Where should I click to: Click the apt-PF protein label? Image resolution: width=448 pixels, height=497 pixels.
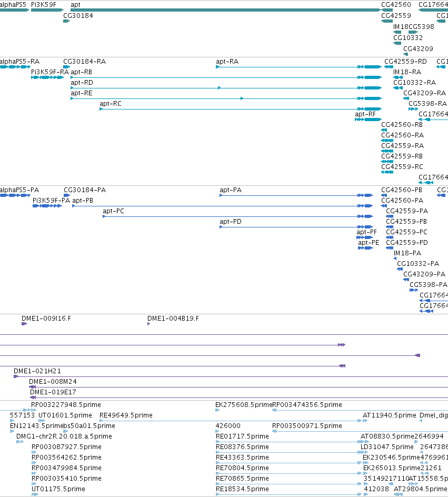tap(366, 232)
